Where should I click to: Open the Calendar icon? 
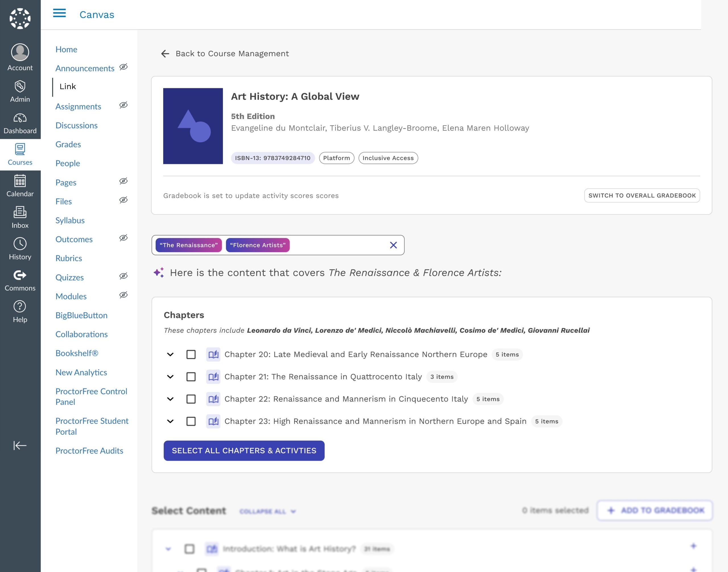click(x=20, y=181)
